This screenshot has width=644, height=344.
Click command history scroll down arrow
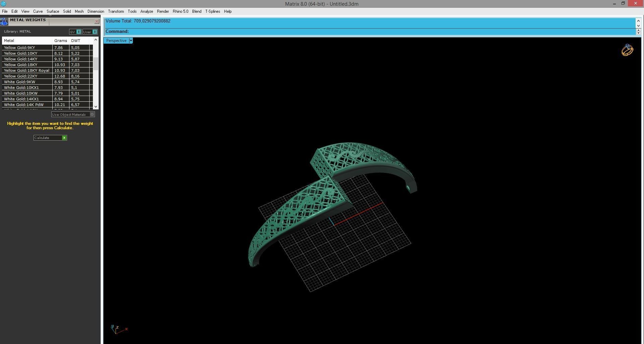point(638,26)
